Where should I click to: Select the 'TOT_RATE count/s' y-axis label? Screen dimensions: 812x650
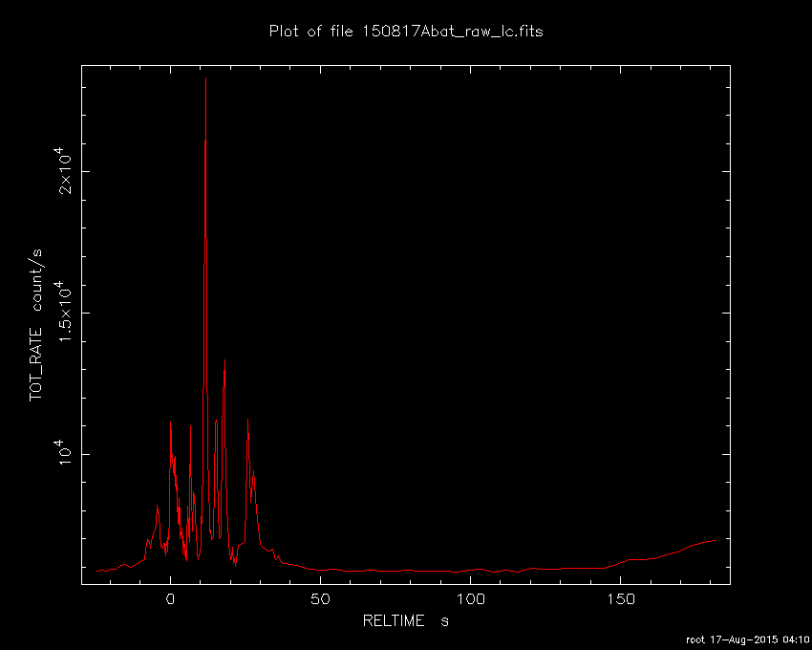pos(36,325)
